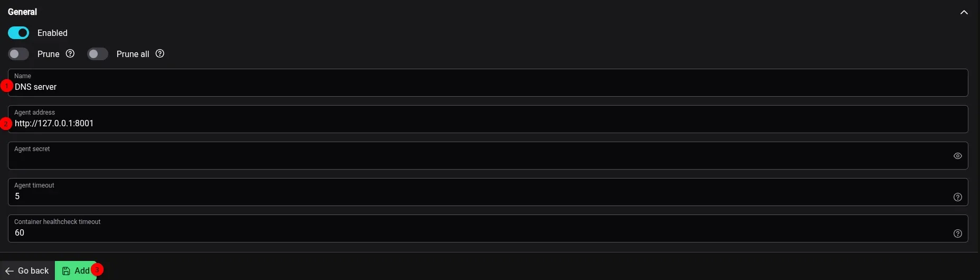
Task: View the Agent timeout help icon
Action: 957,197
